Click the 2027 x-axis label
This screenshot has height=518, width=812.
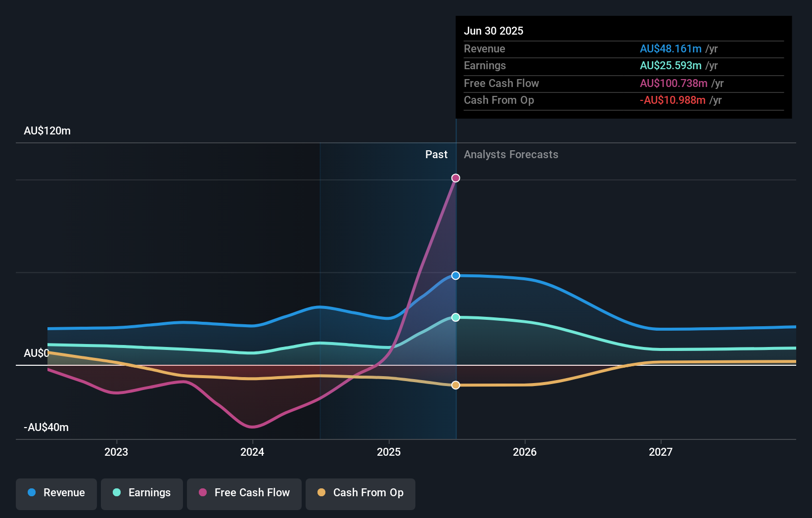coord(661,452)
